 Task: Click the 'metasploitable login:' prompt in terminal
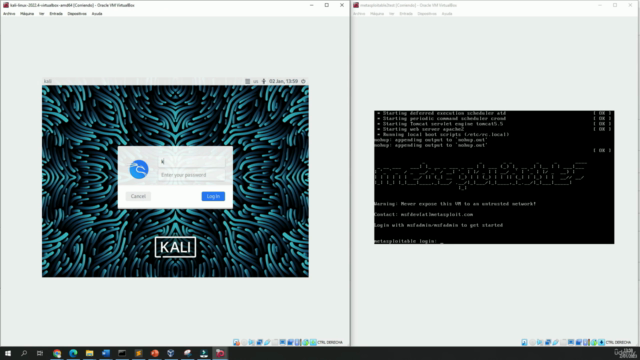pyautogui.click(x=405, y=241)
